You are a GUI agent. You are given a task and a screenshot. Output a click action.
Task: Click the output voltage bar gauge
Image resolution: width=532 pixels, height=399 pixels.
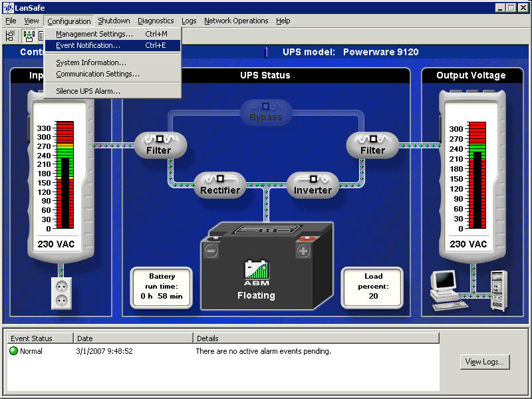tap(477, 175)
